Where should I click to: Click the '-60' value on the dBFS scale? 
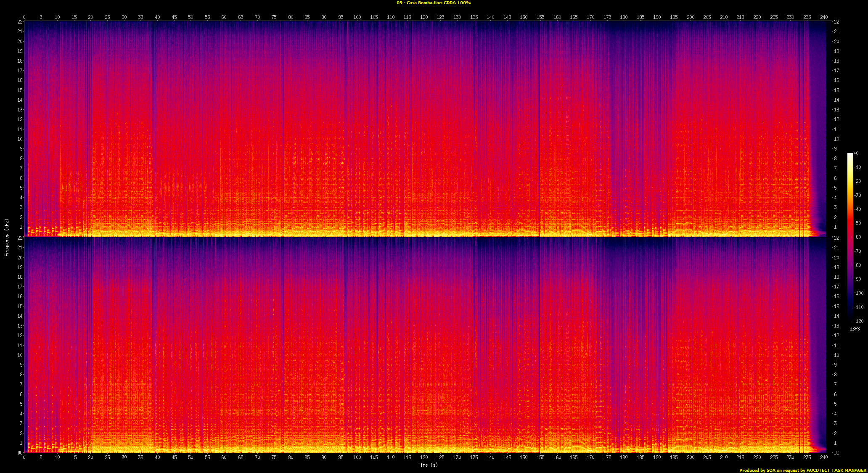tap(857, 237)
